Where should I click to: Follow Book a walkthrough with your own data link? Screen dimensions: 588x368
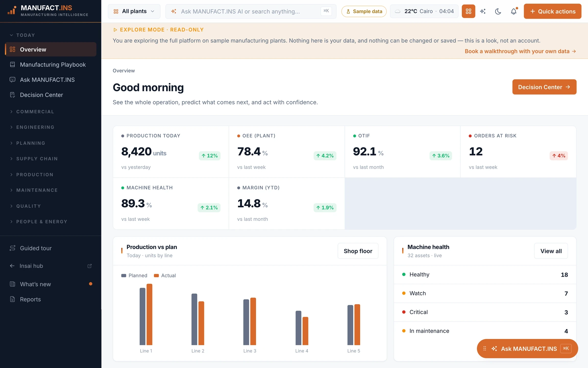point(520,51)
